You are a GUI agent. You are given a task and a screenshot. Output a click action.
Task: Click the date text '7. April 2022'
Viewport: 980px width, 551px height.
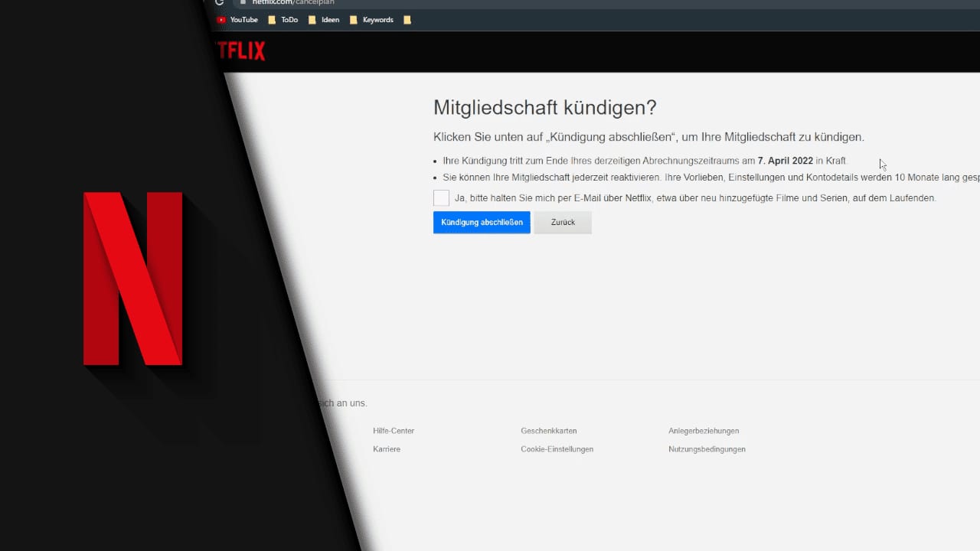[x=786, y=161]
